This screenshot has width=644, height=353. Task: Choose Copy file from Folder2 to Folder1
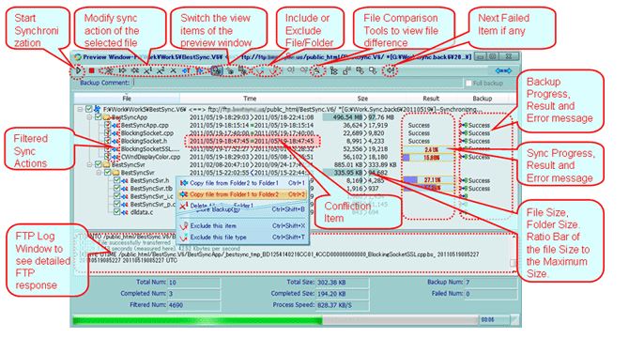pos(243,183)
